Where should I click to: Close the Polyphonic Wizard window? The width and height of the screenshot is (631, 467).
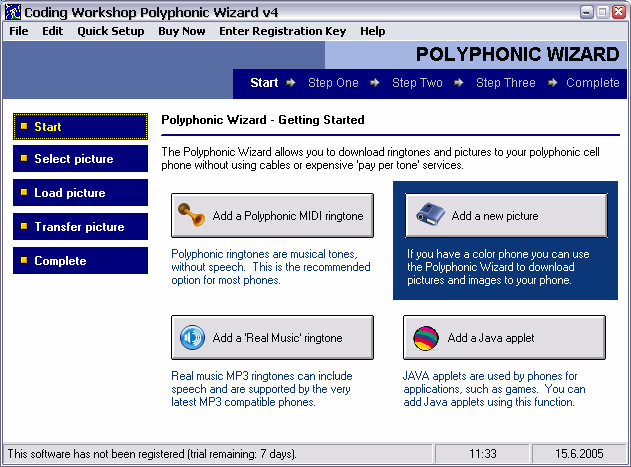619,12
